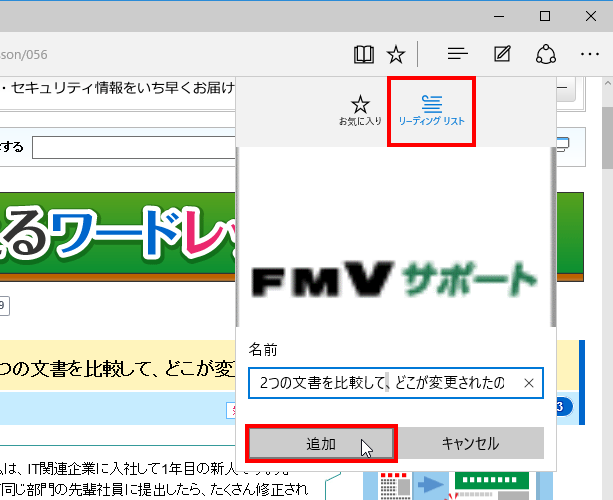Switch to お気に入り tab
This screenshot has width=613, height=500.
(x=360, y=110)
